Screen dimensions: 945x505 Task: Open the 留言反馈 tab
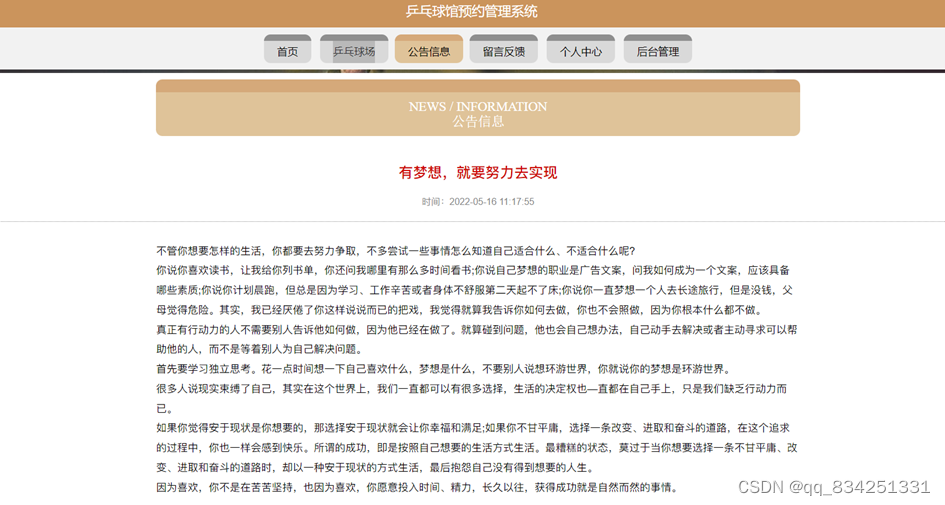click(x=503, y=49)
